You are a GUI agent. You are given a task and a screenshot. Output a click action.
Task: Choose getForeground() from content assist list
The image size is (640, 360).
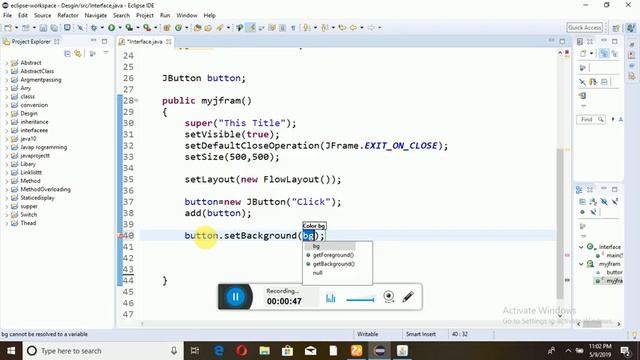pos(333,255)
